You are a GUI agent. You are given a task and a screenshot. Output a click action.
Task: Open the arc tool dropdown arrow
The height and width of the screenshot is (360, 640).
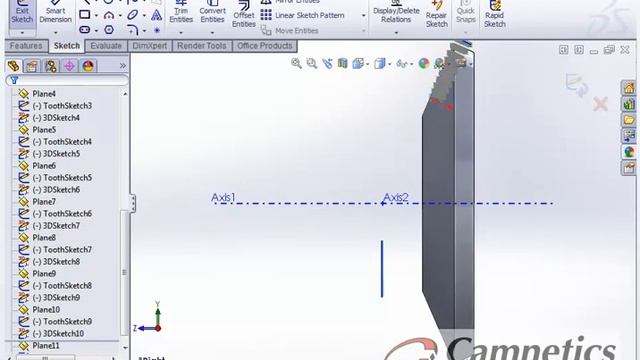click(120, 16)
